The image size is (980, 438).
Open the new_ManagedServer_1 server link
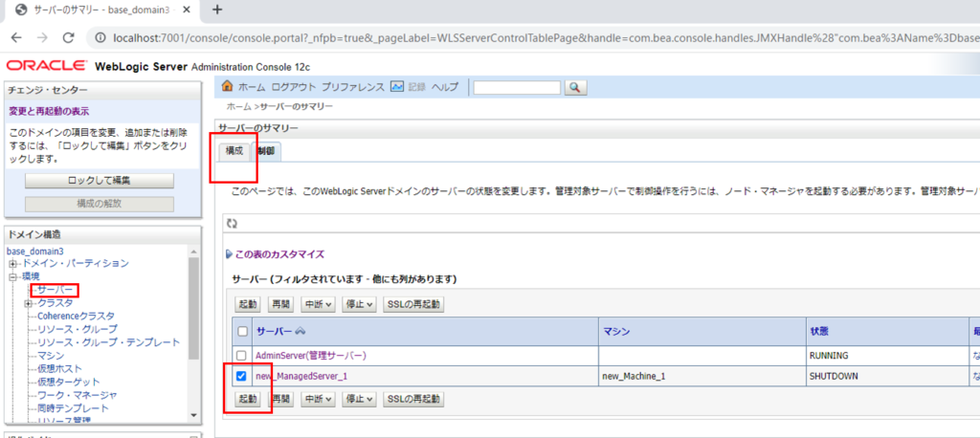301,376
